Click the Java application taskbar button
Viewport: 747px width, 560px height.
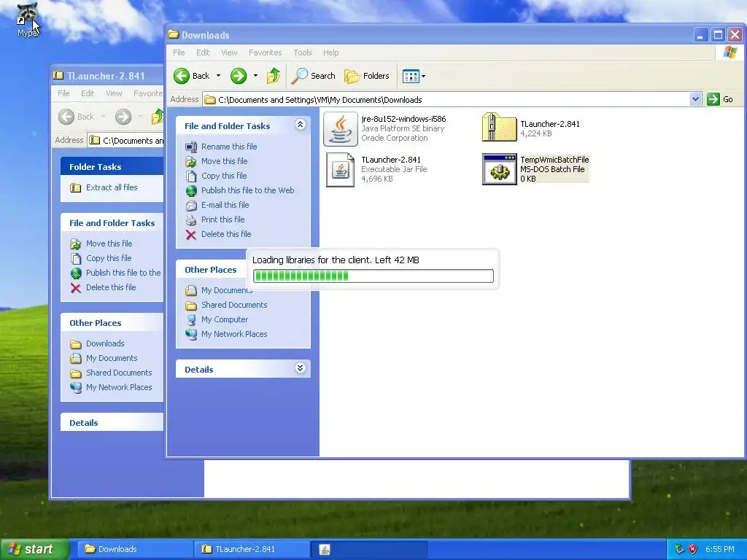[x=369, y=549]
